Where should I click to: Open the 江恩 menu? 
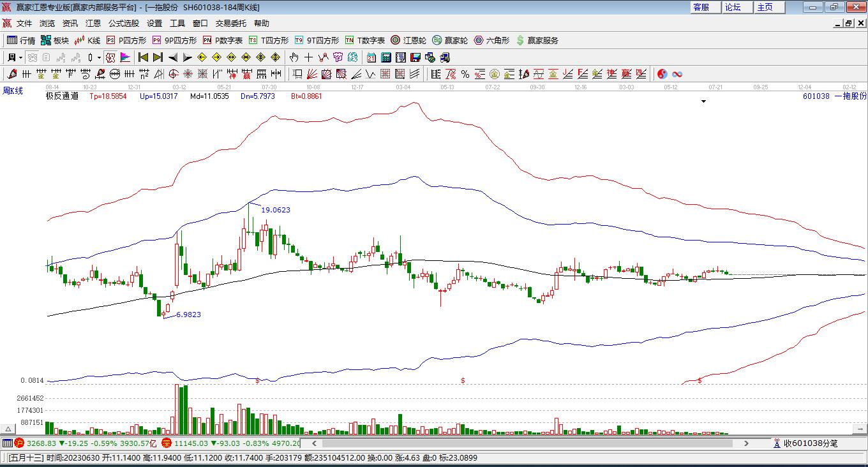93,23
